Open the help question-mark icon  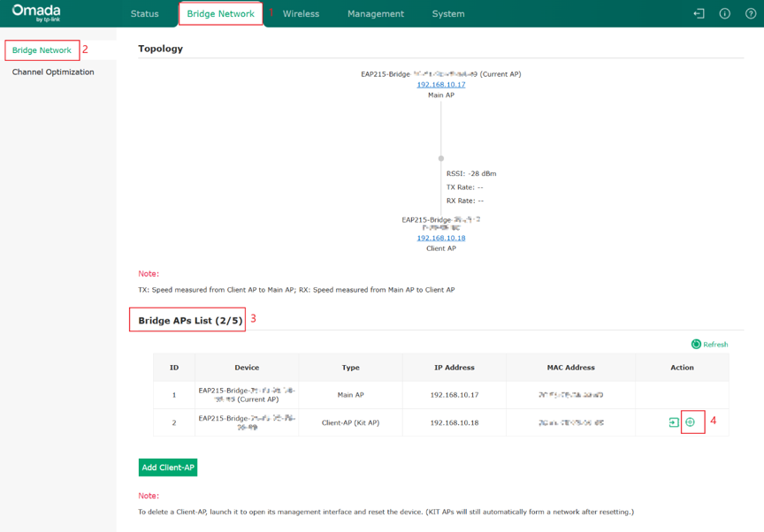click(x=751, y=13)
